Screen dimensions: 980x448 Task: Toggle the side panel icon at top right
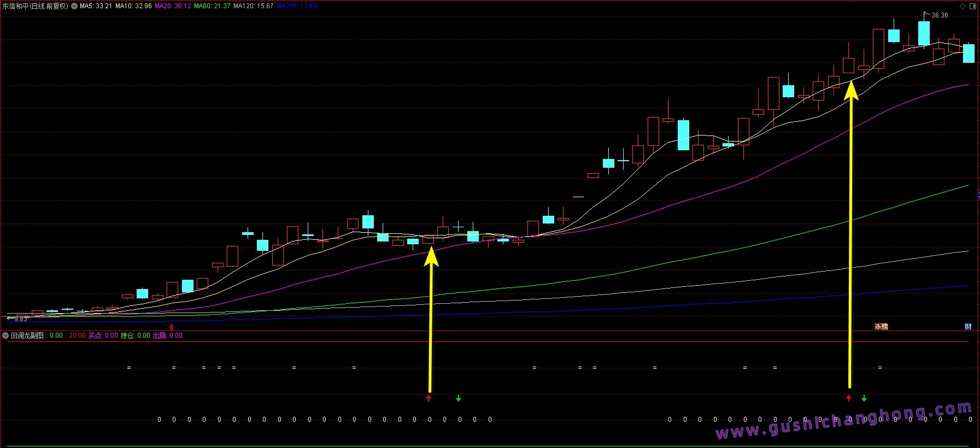pyautogui.click(x=973, y=6)
